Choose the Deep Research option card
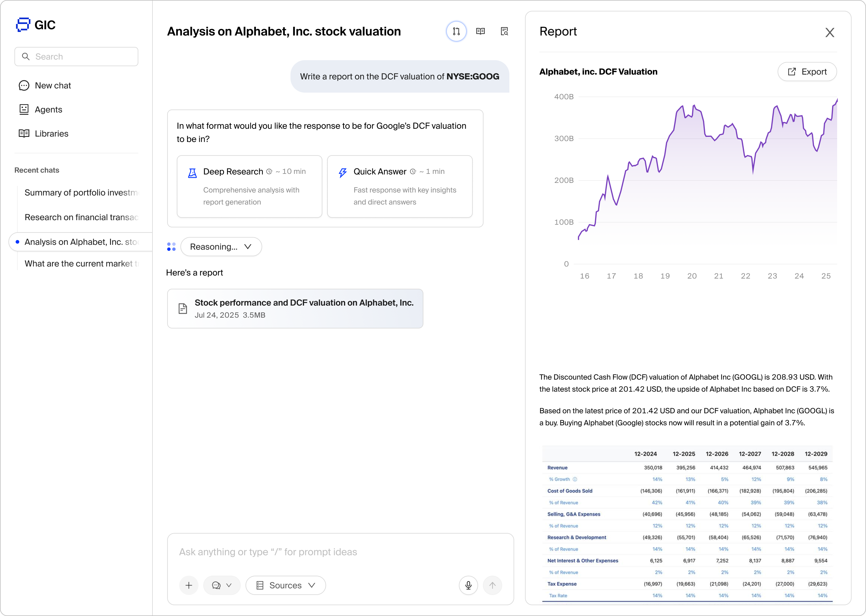The height and width of the screenshot is (616, 866). [250, 186]
